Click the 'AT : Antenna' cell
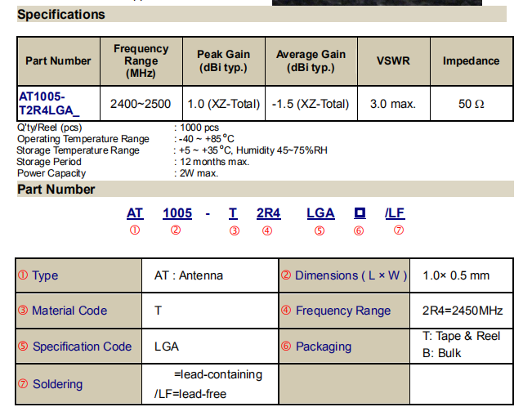Screen dimensions: 532x416 click(x=210, y=275)
